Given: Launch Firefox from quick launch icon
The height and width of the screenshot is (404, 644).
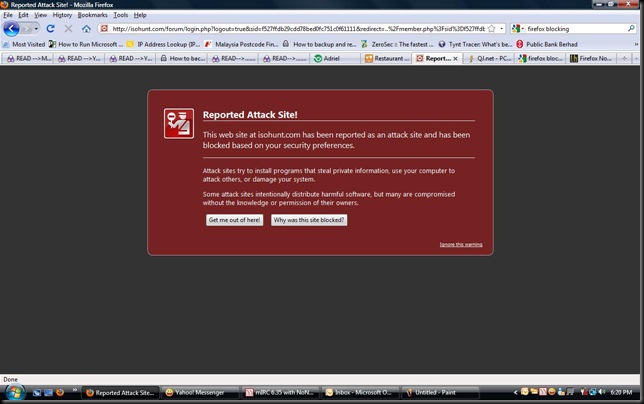Looking at the screenshot, I should (60, 393).
